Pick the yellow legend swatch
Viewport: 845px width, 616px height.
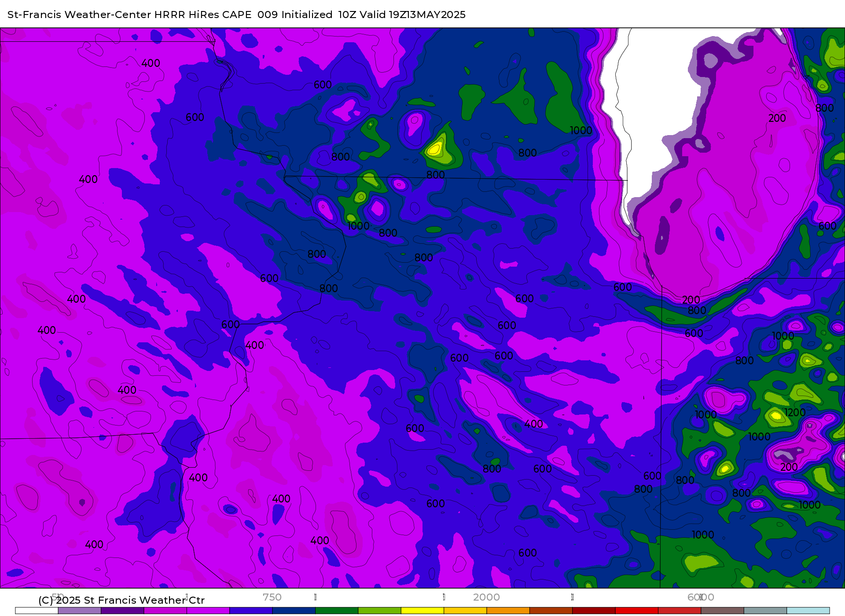pyautogui.click(x=422, y=611)
